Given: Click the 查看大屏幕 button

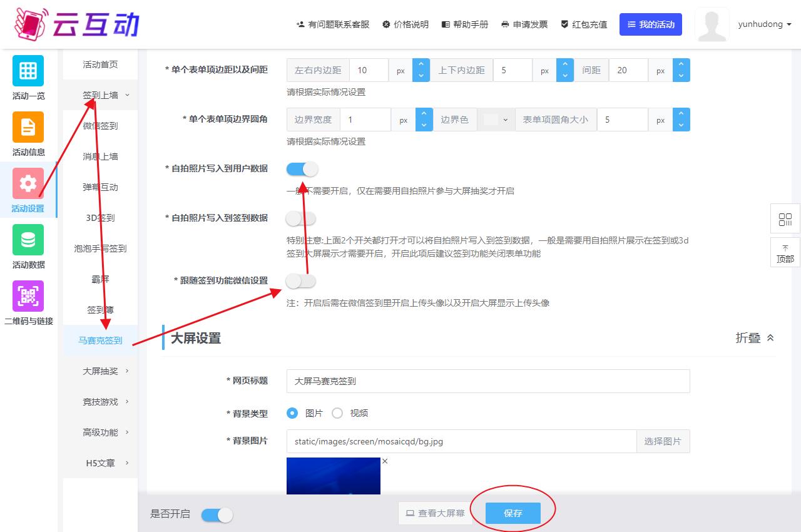Looking at the screenshot, I should (x=436, y=513).
